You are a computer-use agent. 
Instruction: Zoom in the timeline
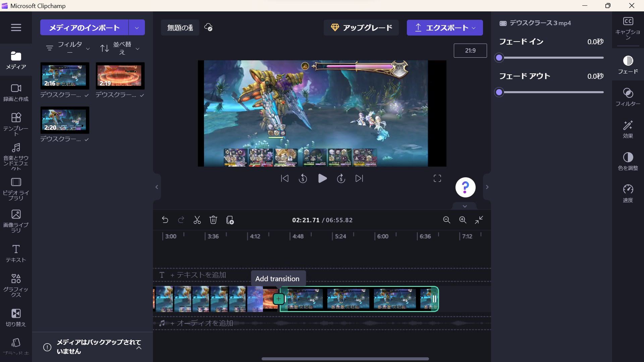click(x=463, y=220)
